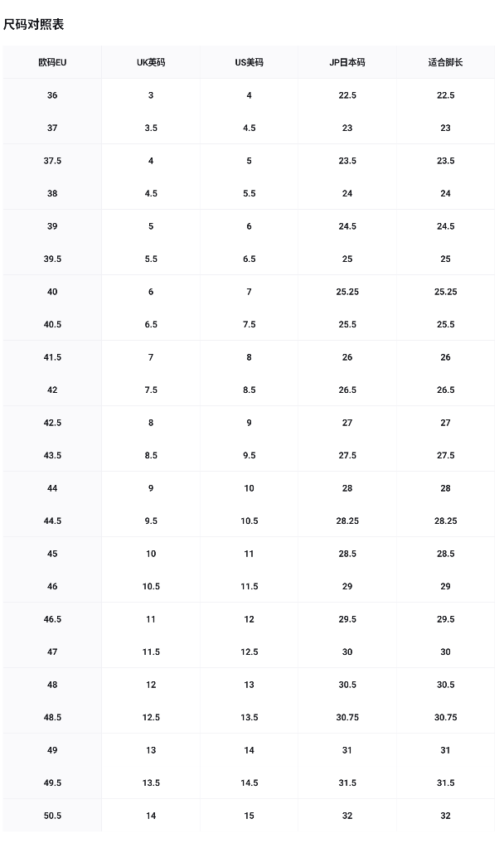Click foot length 31.5 cell
This screenshot has width=504, height=843.
coord(445,782)
